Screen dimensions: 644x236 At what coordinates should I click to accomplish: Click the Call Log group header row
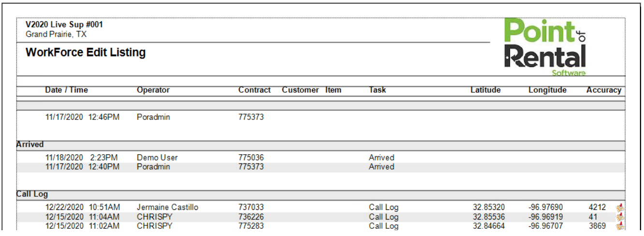pyautogui.click(x=32, y=194)
